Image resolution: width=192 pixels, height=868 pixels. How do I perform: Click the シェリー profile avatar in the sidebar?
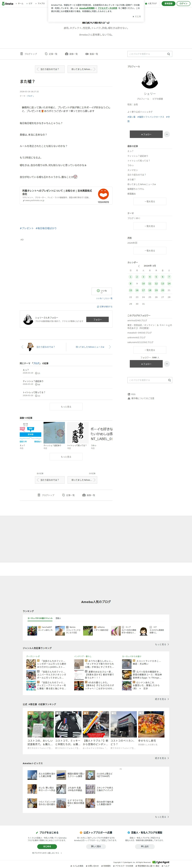(x=150, y=80)
